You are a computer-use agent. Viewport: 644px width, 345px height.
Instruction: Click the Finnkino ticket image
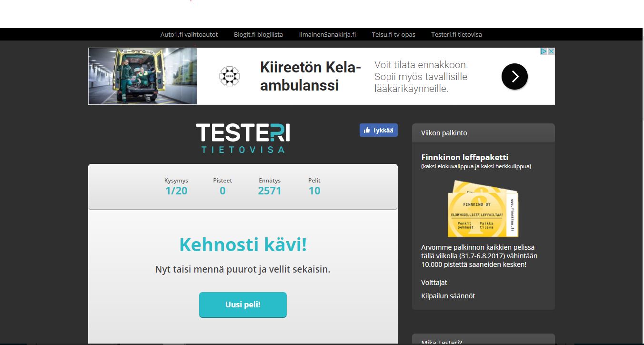pos(483,208)
